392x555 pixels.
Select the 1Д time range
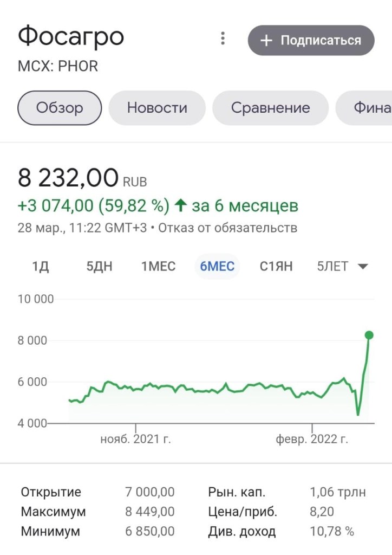[x=41, y=267]
